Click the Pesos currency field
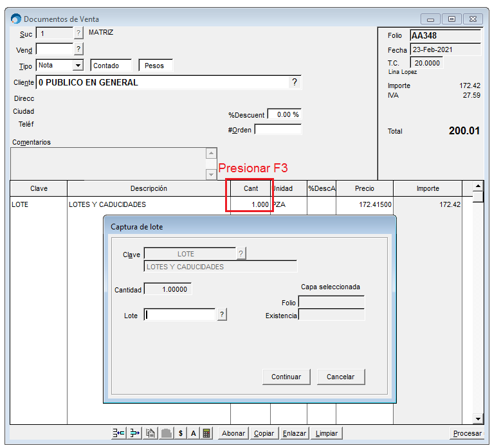The width and height of the screenshot is (492, 448). pyautogui.click(x=156, y=65)
